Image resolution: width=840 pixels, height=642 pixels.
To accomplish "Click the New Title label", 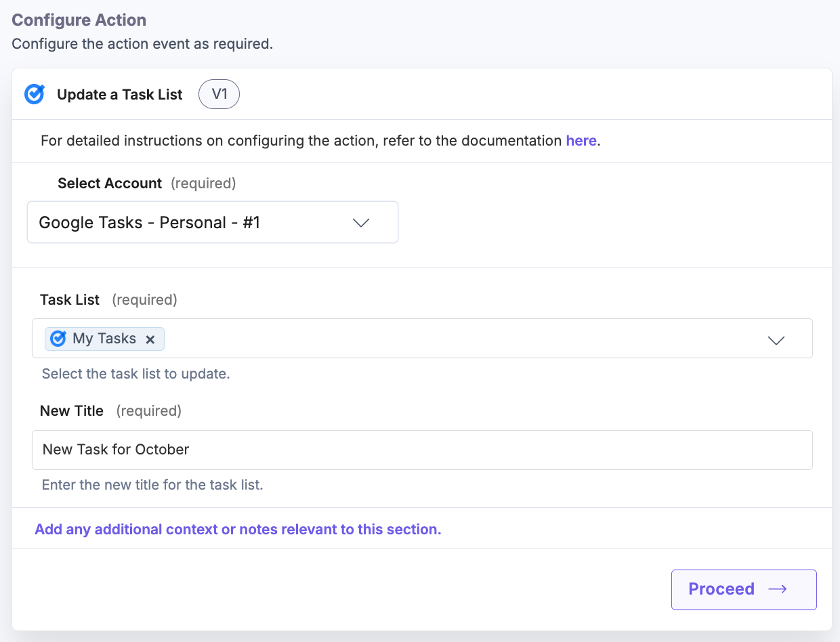I will coord(72,411).
